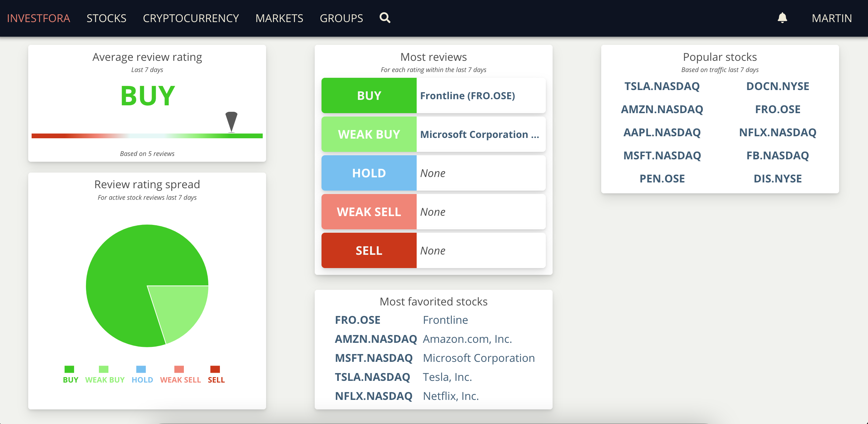Go to the Stocks menu
The image size is (868, 424).
(106, 18)
